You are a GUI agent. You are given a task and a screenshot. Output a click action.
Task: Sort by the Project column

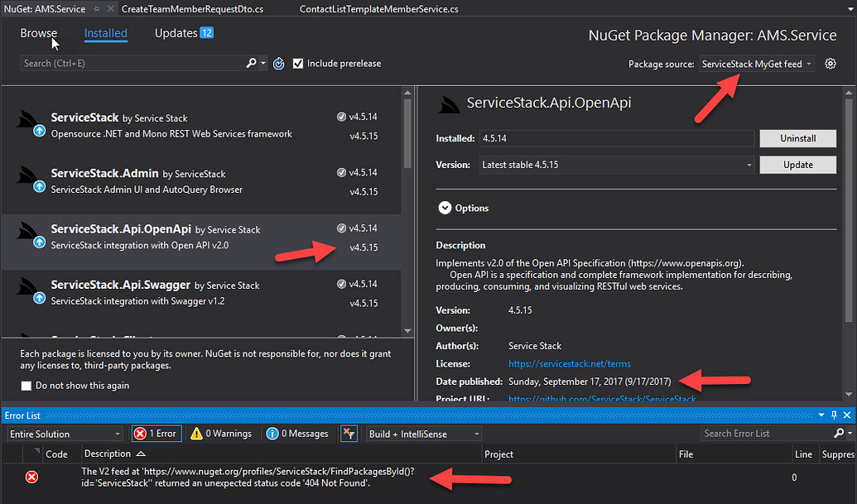click(x=580, y=454)
